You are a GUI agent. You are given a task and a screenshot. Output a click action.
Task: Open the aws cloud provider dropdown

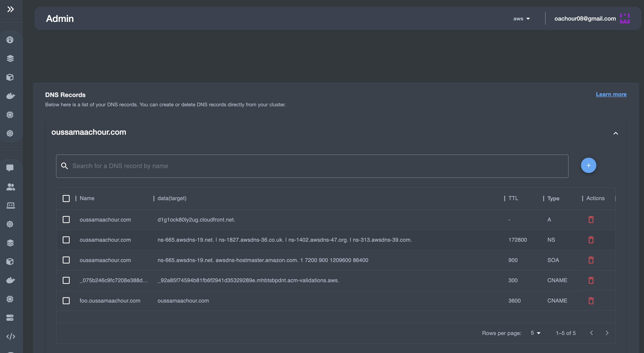point(521,18)
